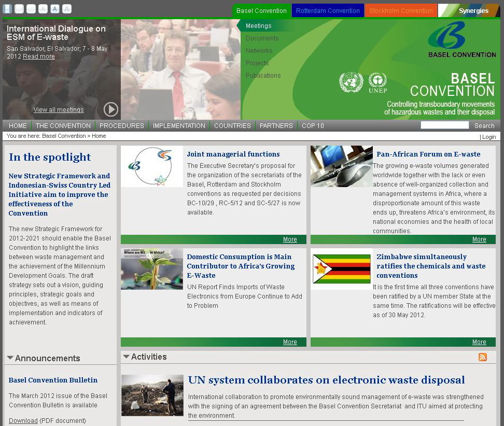
Task: Click the three-logo circle thumbnail
Action: coord(152,166)
